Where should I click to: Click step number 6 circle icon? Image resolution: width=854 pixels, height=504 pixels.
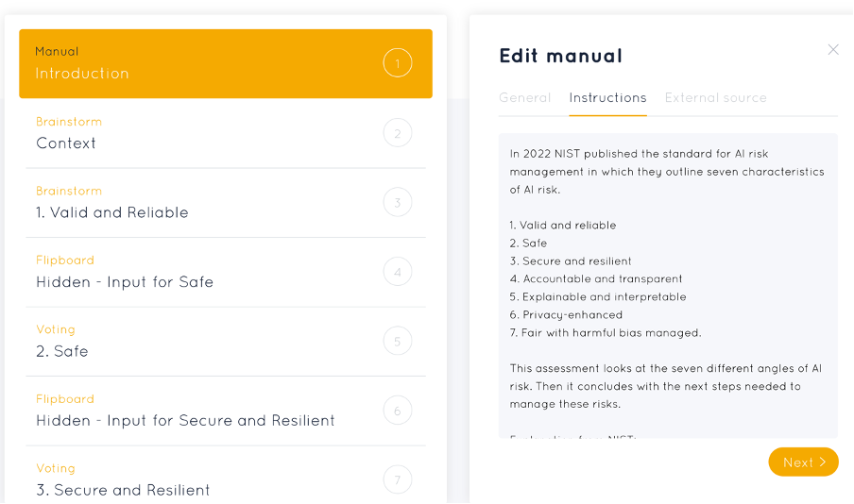398,412
